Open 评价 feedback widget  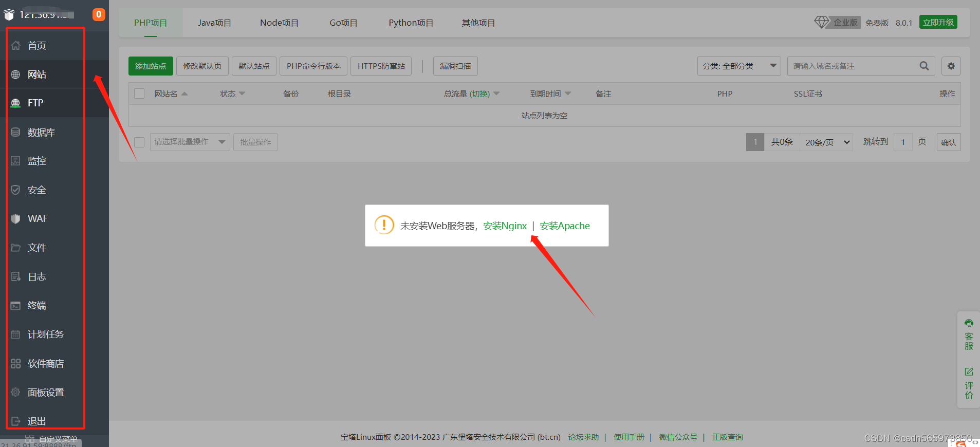point(969,383)
